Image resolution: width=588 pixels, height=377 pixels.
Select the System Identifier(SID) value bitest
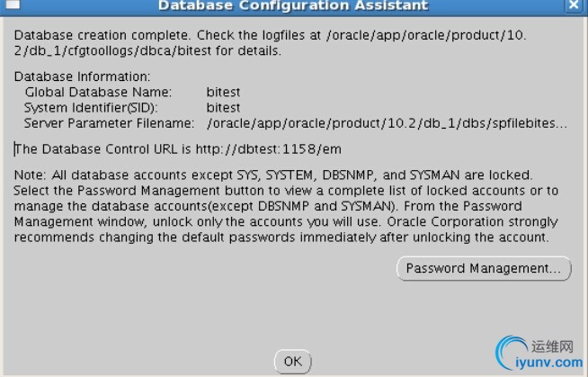[x=223, y=108]
